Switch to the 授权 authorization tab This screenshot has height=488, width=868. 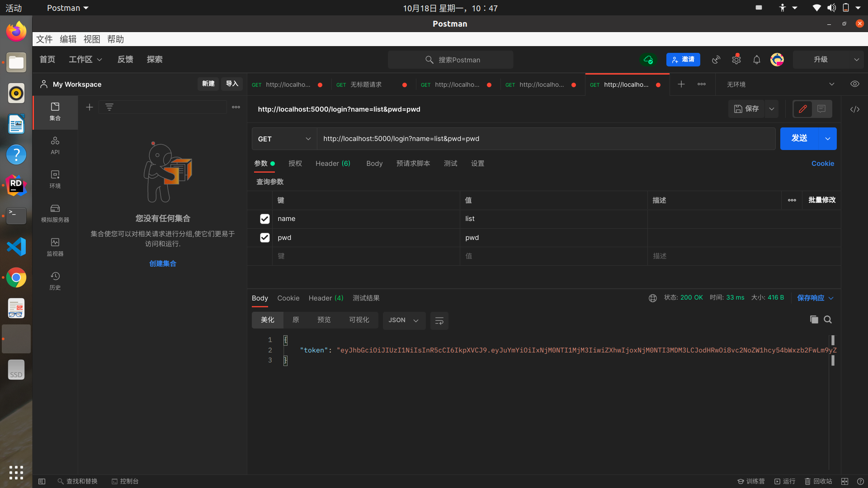[295, 164]
